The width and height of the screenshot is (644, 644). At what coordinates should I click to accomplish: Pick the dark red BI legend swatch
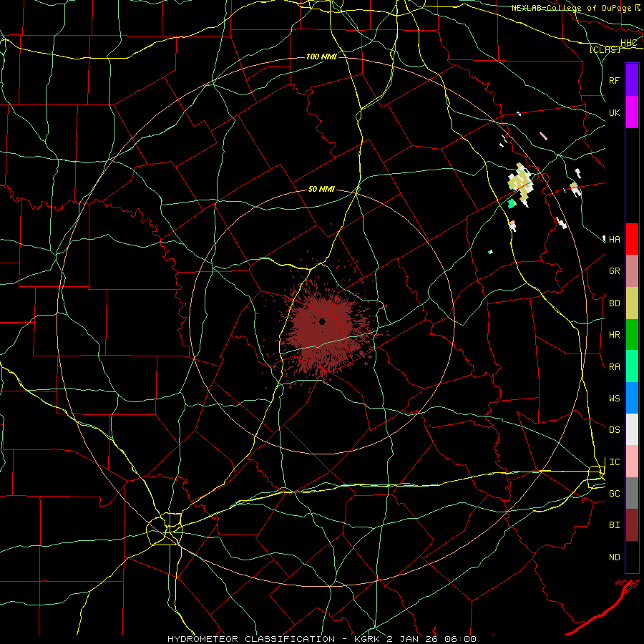tap(632, 525)
